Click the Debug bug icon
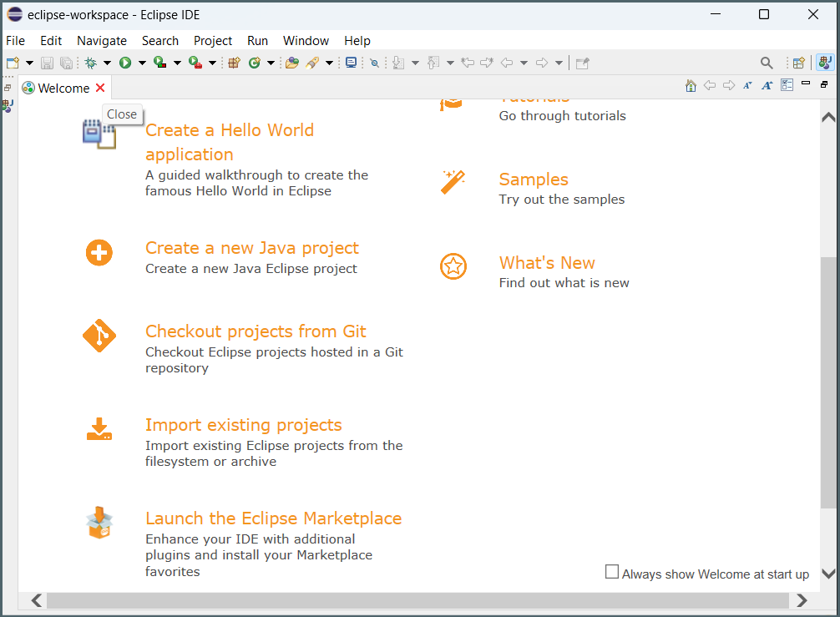The image size is (840, 617). coord(90,63)
